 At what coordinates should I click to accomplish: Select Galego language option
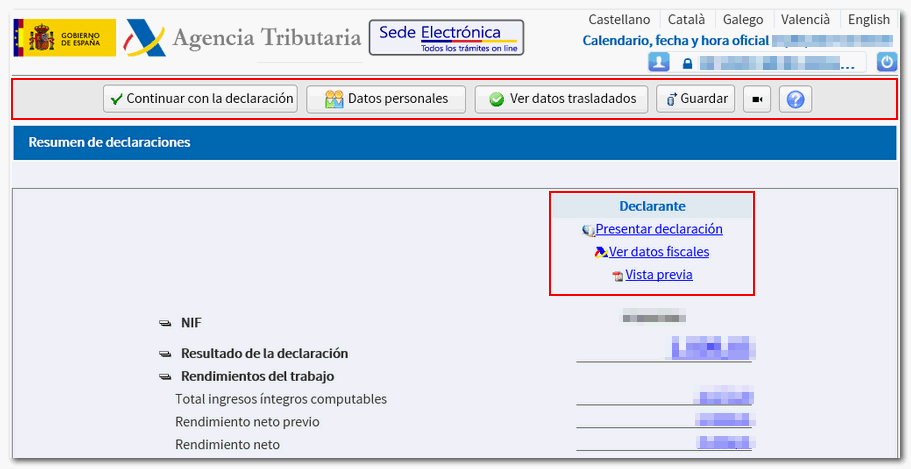(742, 19)
